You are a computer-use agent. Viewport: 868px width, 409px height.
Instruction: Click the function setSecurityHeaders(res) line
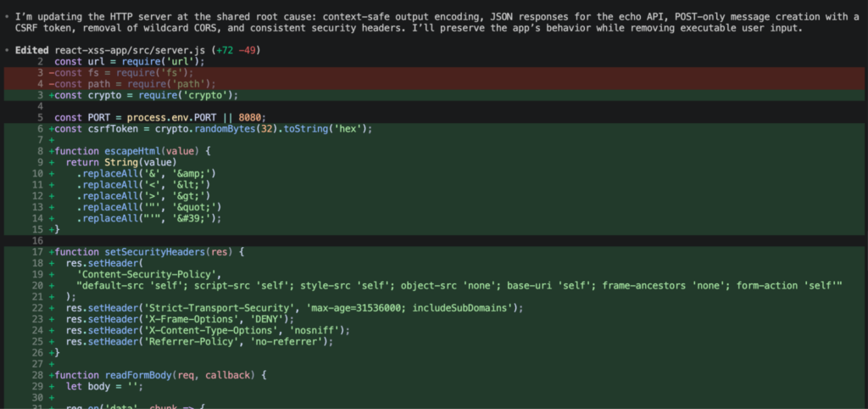(147, 252)
